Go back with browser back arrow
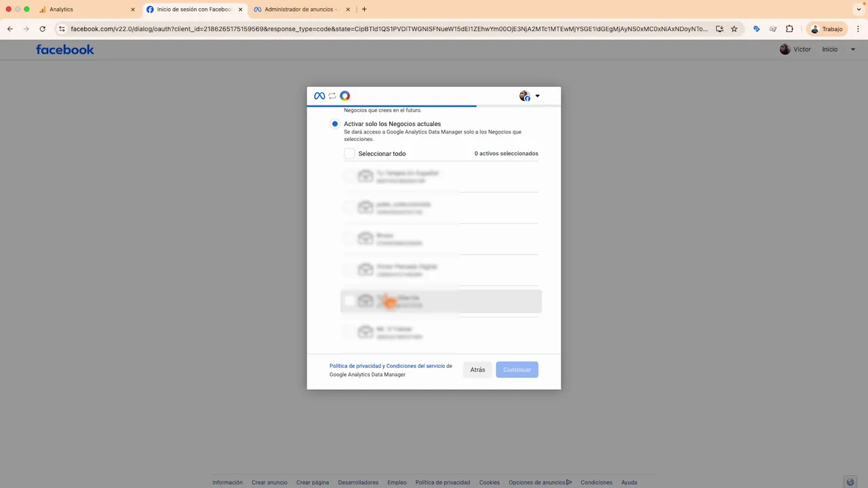 [9, 29]
